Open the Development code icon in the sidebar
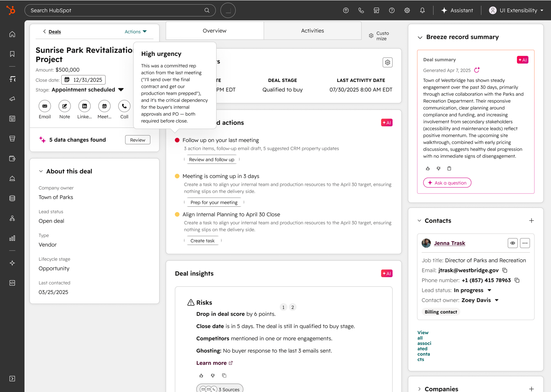This screenshot has height=392, width=551. 12,283
